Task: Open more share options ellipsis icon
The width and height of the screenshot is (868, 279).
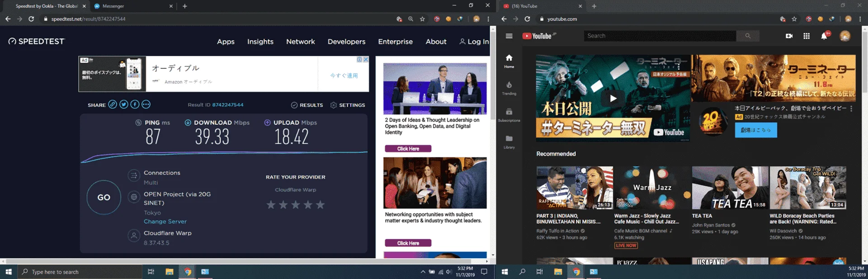Action: (146, 104)
